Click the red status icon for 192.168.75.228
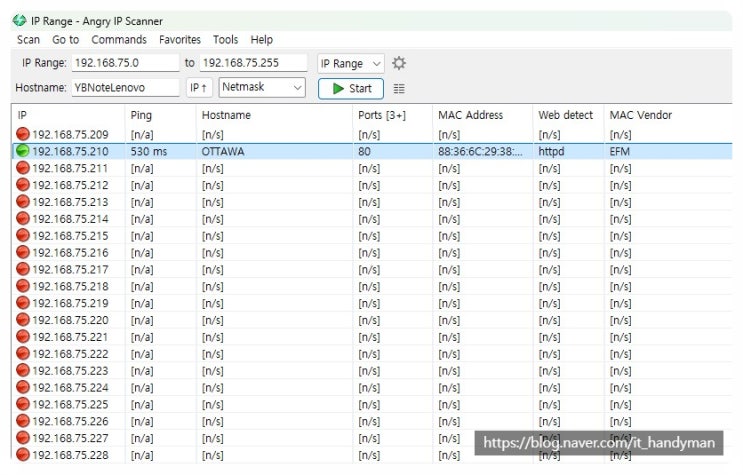 click(x=22, y=455)
